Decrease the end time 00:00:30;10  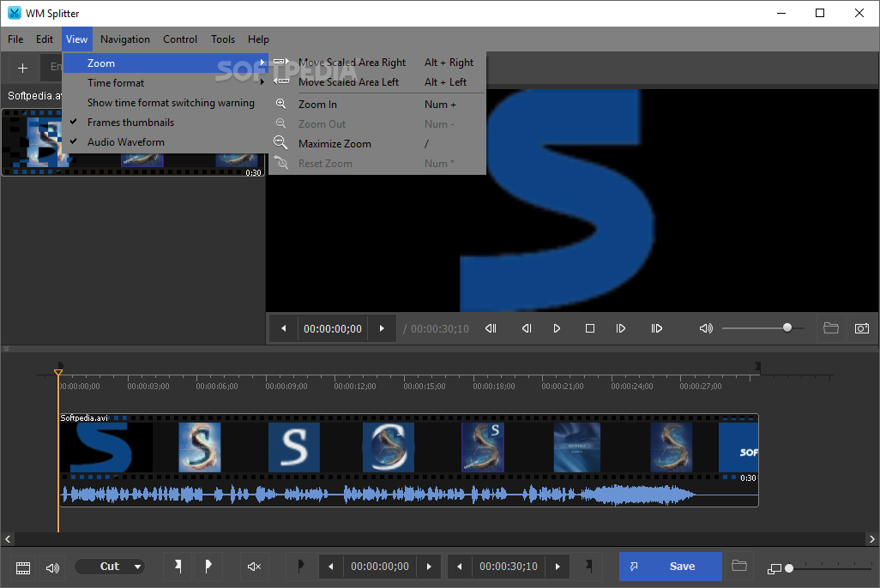pos(460,567)
